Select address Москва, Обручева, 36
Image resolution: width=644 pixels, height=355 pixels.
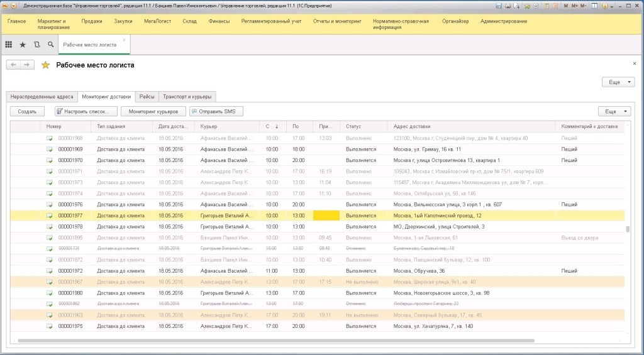pos(419,271)
